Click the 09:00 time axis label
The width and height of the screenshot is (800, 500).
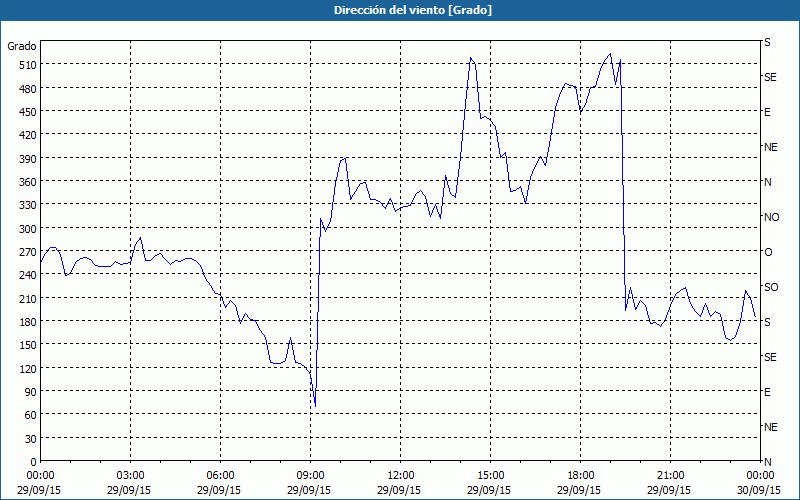tap(310, 476)
